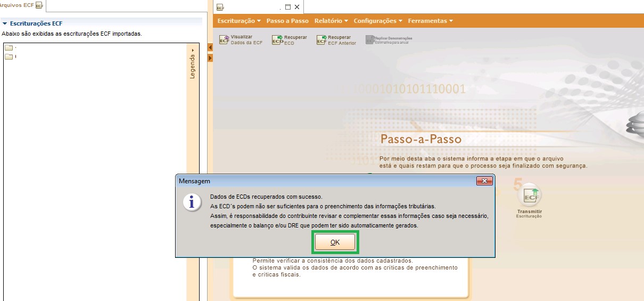Image resolution: width=644 pixels, height=301 pixels.
Task: Collapse the Escriturações ECF section
Action: coord(5,24)
